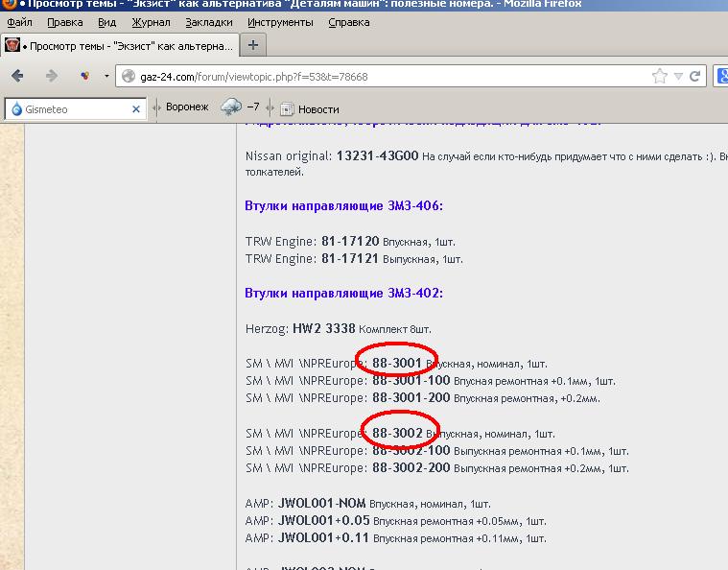728x570 pixels.
Task: Open a new tab with the plus button
Action: 253,45
